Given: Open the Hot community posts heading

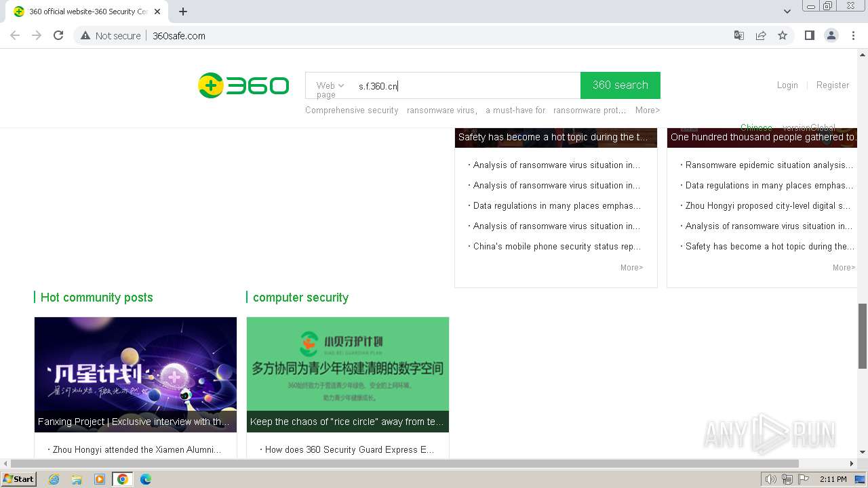Looking at the screenshot, I should click(97, 297).
